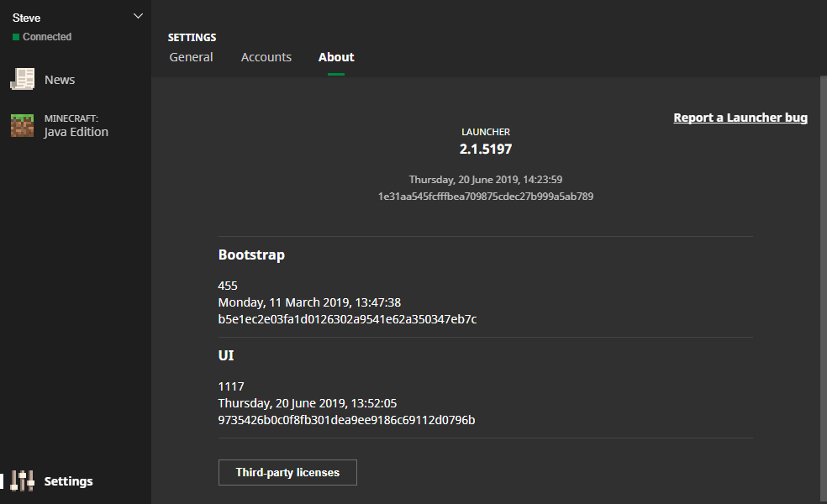Select the About tab
Screen dimensions: 827x504
tap(336, 57)
